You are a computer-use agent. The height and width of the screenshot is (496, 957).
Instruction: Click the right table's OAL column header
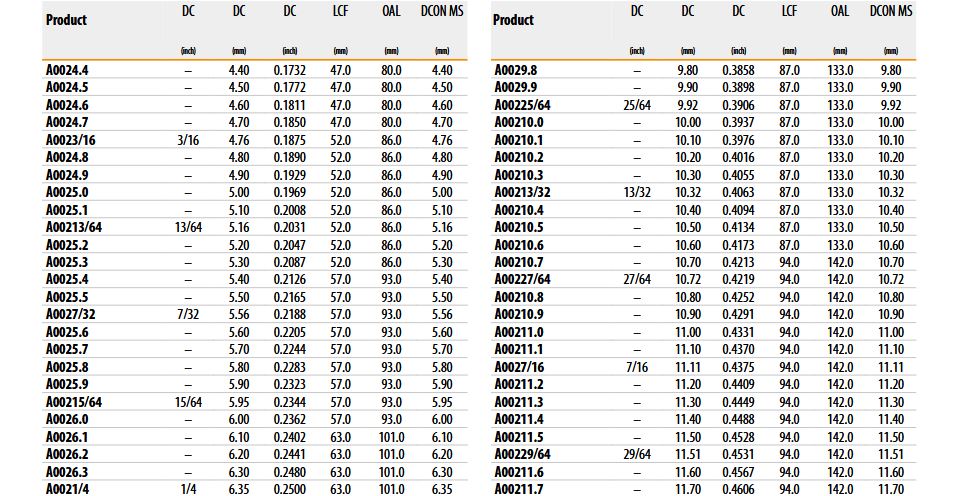pyautogui.click(x=840, y=12)
